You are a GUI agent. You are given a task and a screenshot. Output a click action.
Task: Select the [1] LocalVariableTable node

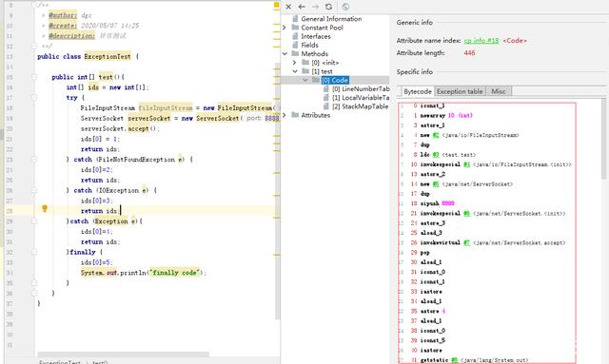point(361,97)
